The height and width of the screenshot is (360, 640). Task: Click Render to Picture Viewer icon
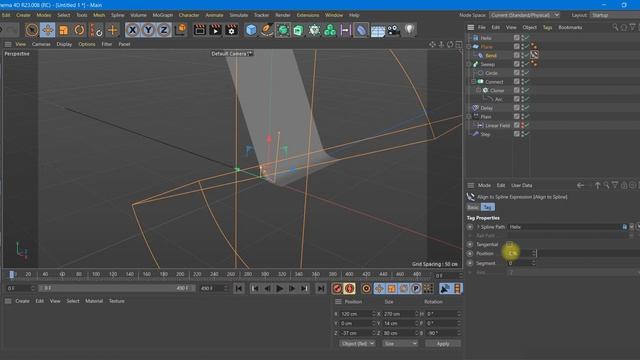point(215,30)
